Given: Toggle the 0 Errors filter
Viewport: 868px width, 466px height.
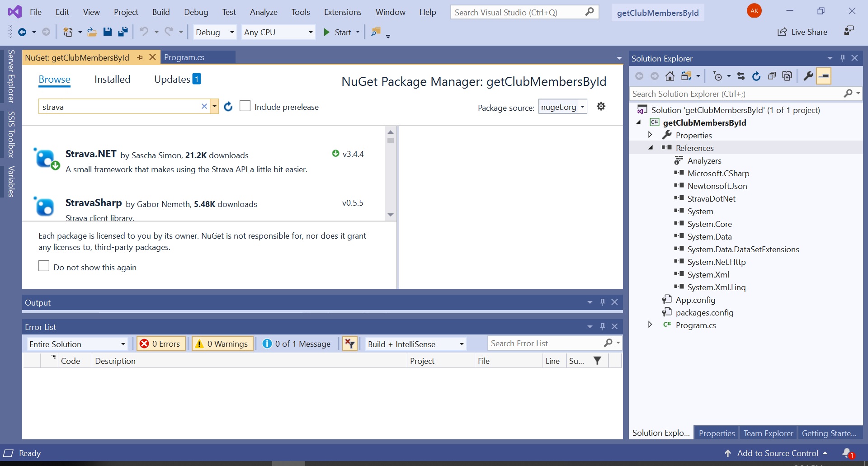Looking at the screenshot, I should tap(161, 344).
